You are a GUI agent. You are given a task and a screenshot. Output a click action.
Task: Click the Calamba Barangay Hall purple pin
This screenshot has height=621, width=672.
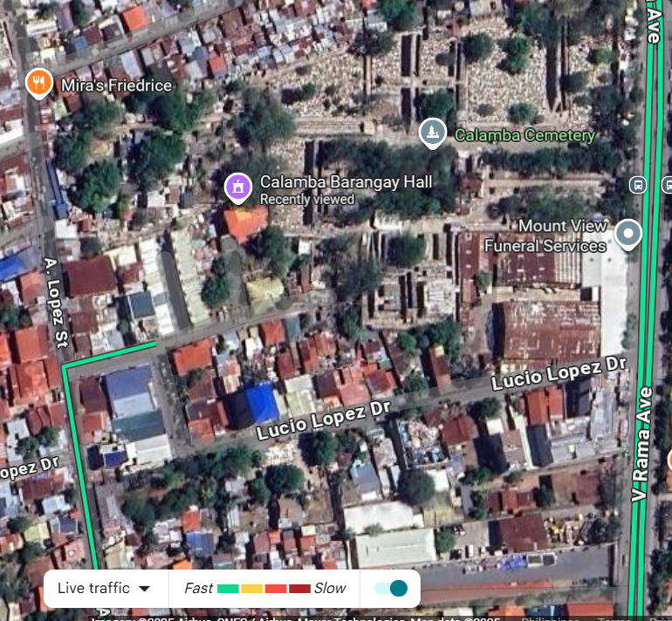(x=238, y=188)
